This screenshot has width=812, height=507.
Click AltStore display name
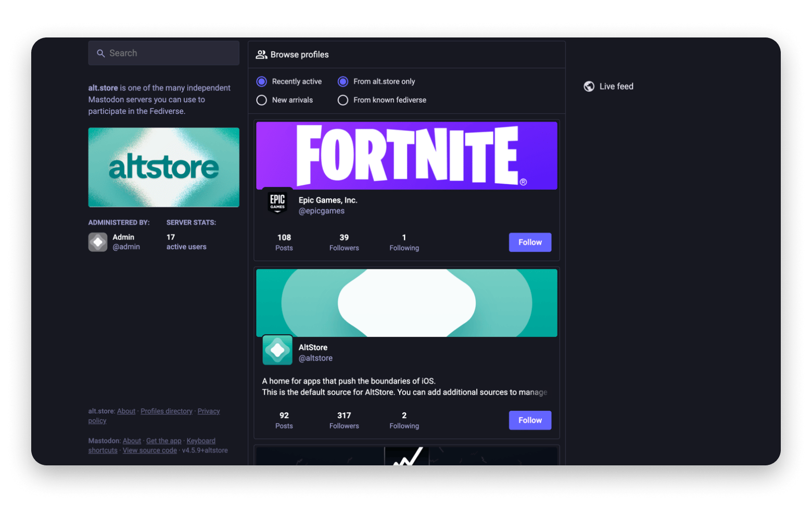click(x=313, y=348)
